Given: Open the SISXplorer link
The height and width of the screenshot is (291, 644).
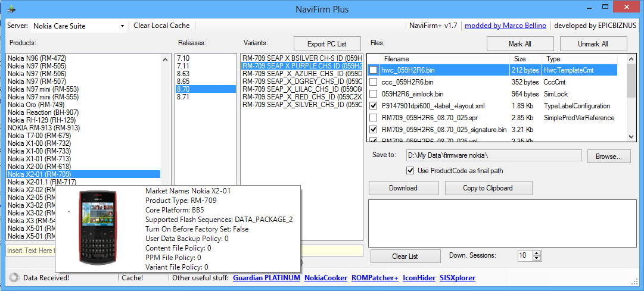Looking at the screenshot, I should [x=458, y=278].
